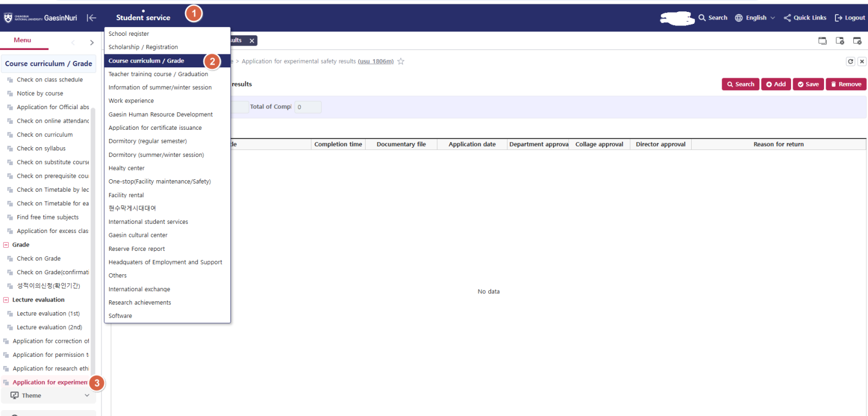Click the cascade windows icon
The height and width of the screenshot is (416, 868).
[822, 41]
